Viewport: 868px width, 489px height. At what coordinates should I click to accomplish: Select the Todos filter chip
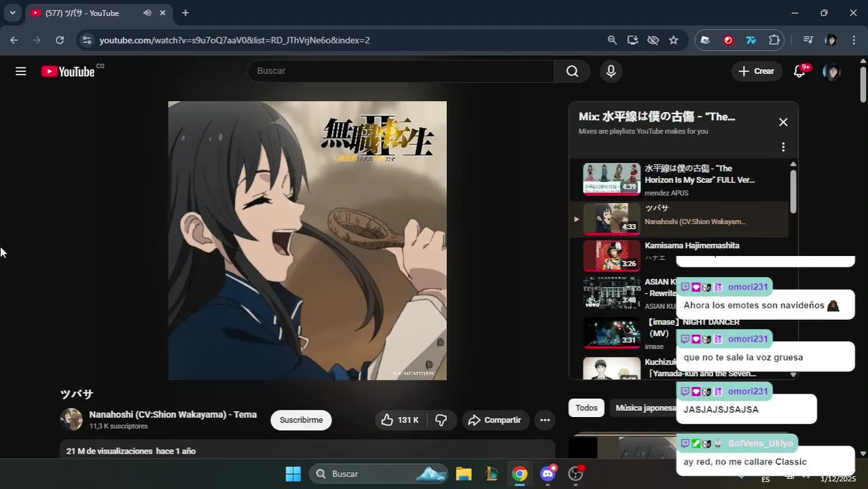(x=586, y=407)
